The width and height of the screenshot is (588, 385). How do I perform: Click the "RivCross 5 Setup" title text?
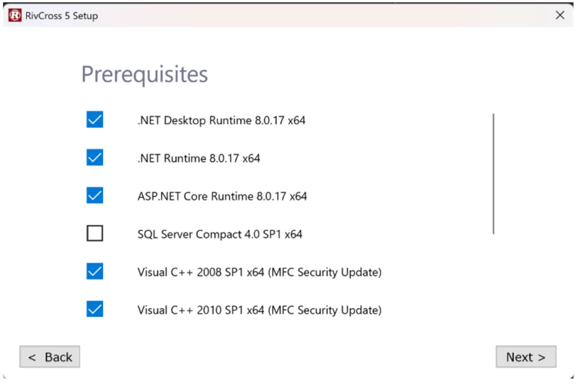[61, 16]
